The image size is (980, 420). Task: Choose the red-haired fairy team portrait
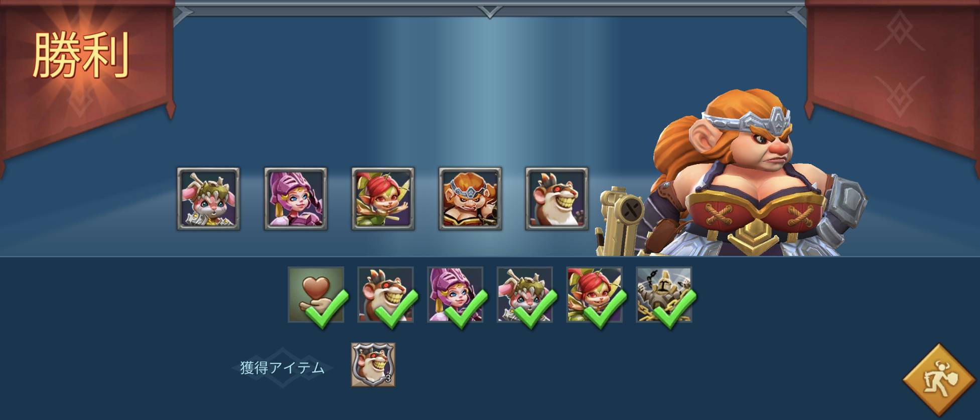point(383,199)
